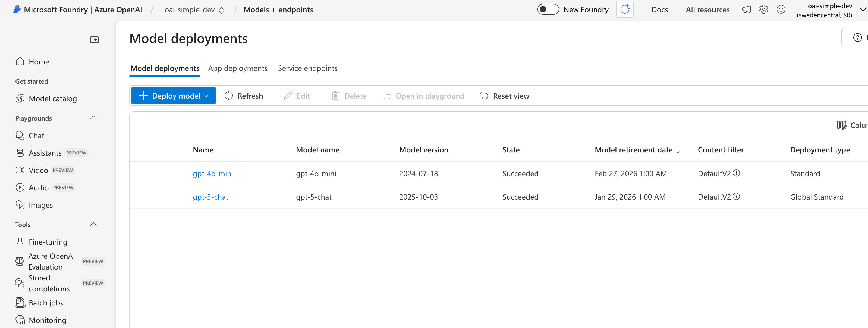The image size is (868, 328).
Task: Collapse the Playgrounds section chevron
Action: [94, 118]
